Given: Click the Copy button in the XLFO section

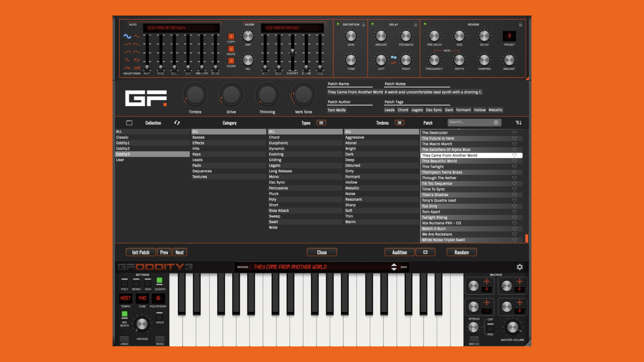Looking at the screenshot, I should (231, 37).
